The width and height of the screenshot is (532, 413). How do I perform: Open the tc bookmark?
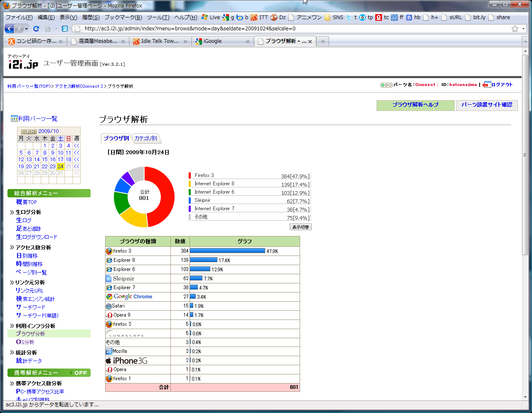click(382, 17)
